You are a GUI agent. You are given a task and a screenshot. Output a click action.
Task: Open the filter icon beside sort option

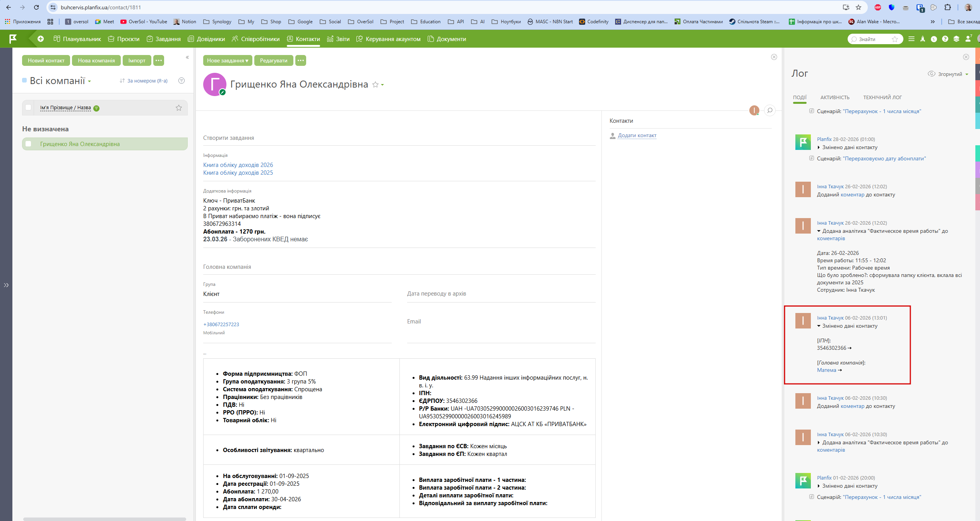point(182,81)
